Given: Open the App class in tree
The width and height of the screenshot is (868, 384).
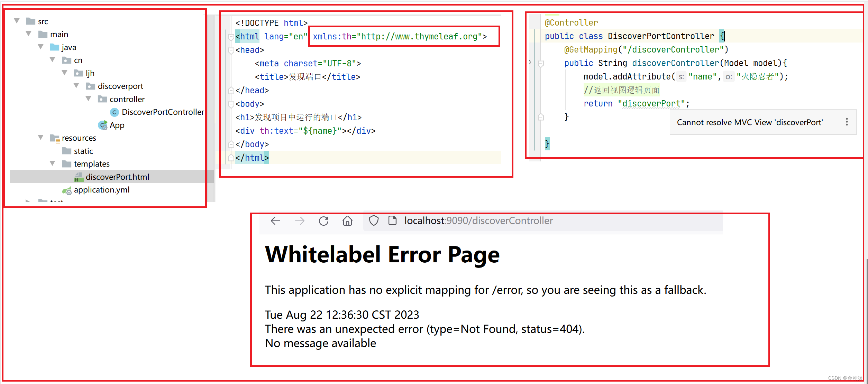Looking at the screenshot, I should click(x=117, y=125).
